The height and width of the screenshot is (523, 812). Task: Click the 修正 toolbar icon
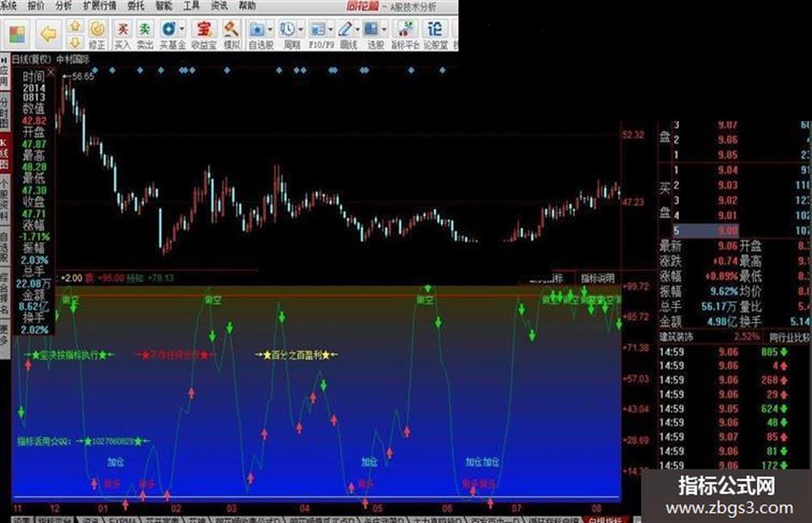tap(97, 34)
